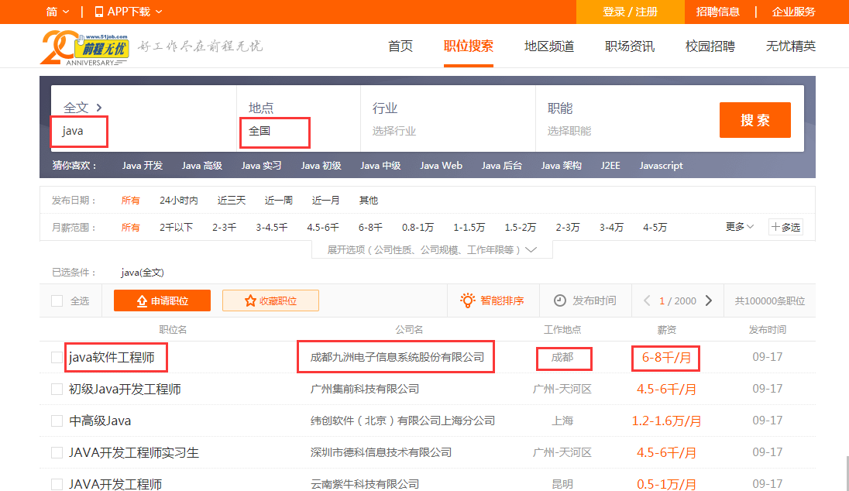Open the 职场资讯 nav tab
This screenshot has width=849, height=491.
tap(630, 46)
